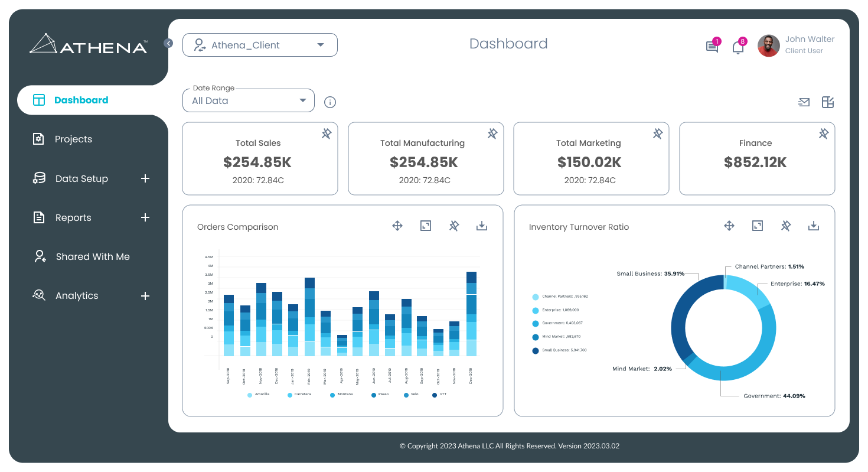This screenshot has height=472, width=868.
Task: Click John Walter's profile avatar
Action: [768, 45]
